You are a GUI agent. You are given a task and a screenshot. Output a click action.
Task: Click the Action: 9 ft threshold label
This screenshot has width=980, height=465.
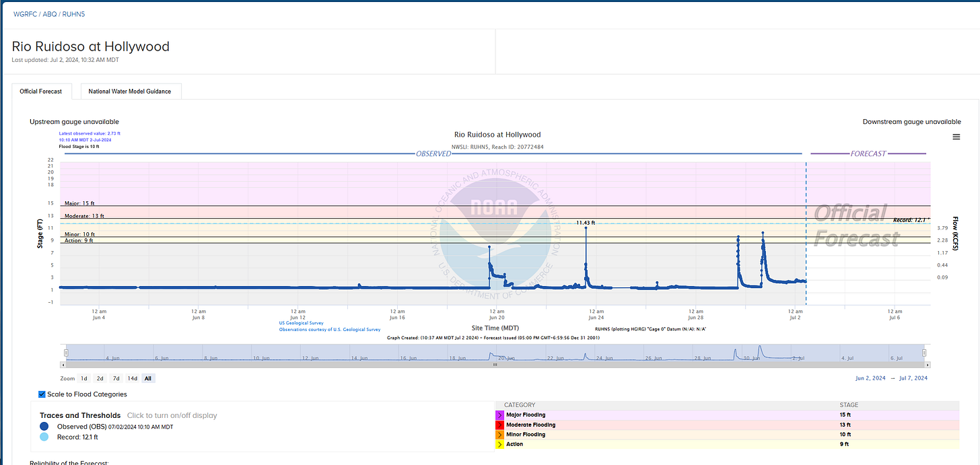[79, 240]
